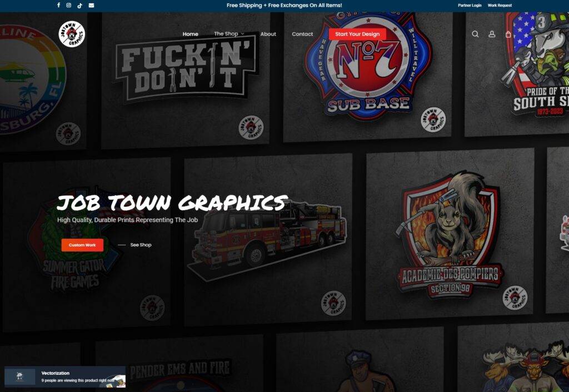The height and width of the screenshot is (392, 569).
Task: Follow the See Shop link
Action: pyautogui.click(x=141, y=245)
